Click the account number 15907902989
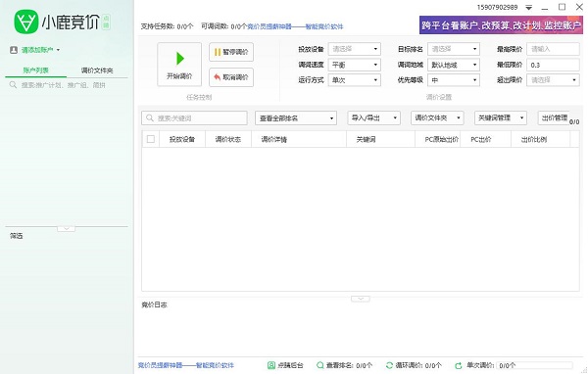The image size is (588, 374). click(497, 7)
